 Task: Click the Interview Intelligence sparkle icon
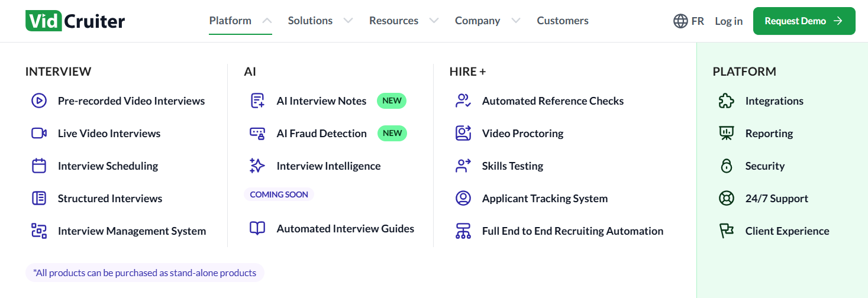[x=257, y=166]
